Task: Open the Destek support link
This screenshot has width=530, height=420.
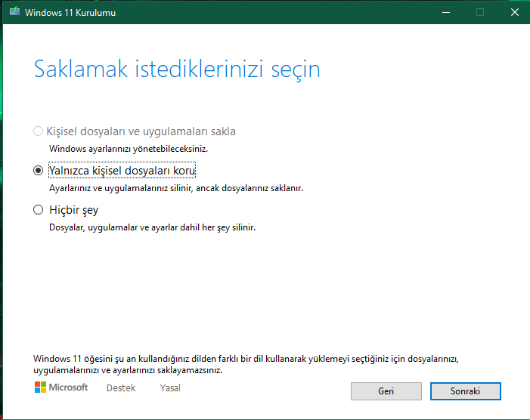Action: pyautogui.click(x=121, y=388)
